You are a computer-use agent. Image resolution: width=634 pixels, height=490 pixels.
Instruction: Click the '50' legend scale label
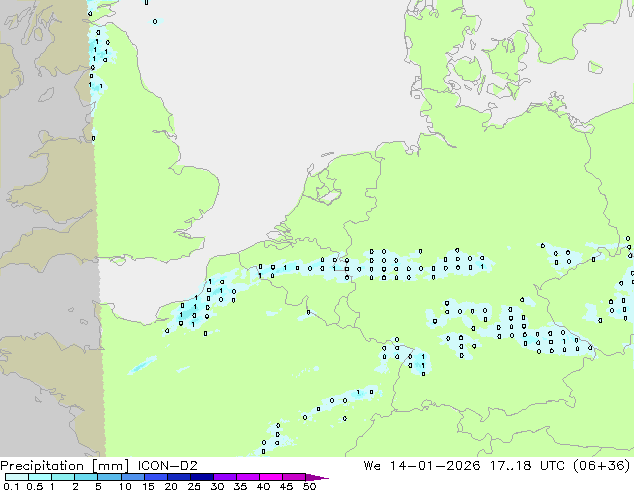[309, 486]
